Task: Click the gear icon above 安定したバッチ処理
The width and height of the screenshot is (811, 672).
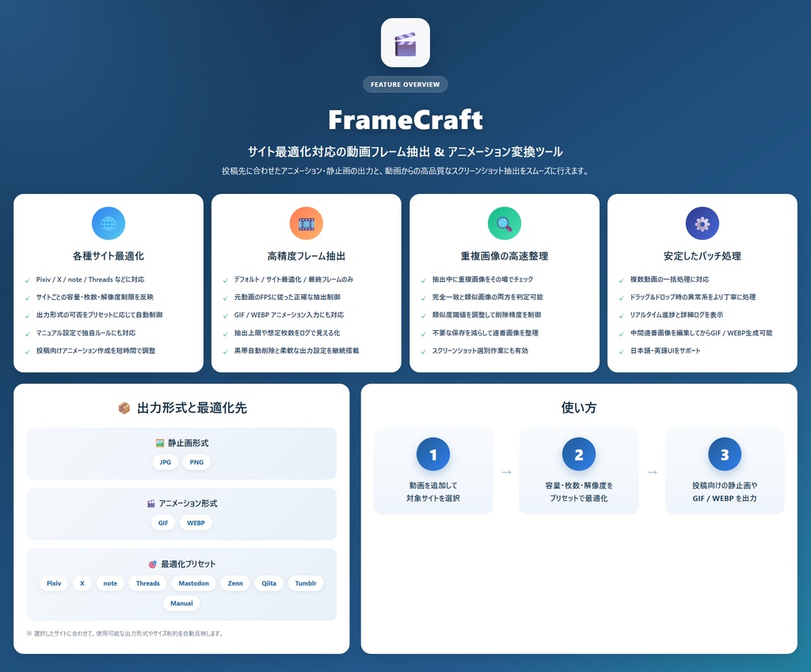Action: [702, 223]
